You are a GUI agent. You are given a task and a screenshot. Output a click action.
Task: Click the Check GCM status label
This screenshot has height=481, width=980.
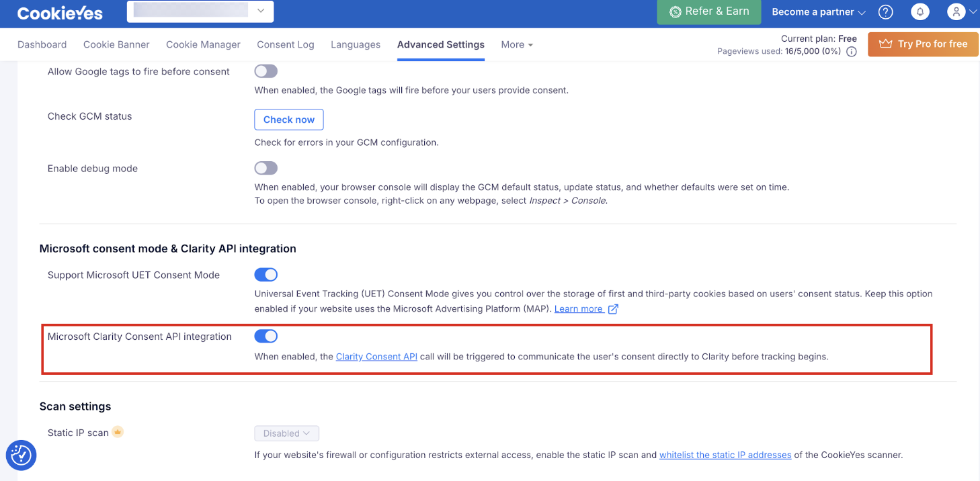click(89, 116)
